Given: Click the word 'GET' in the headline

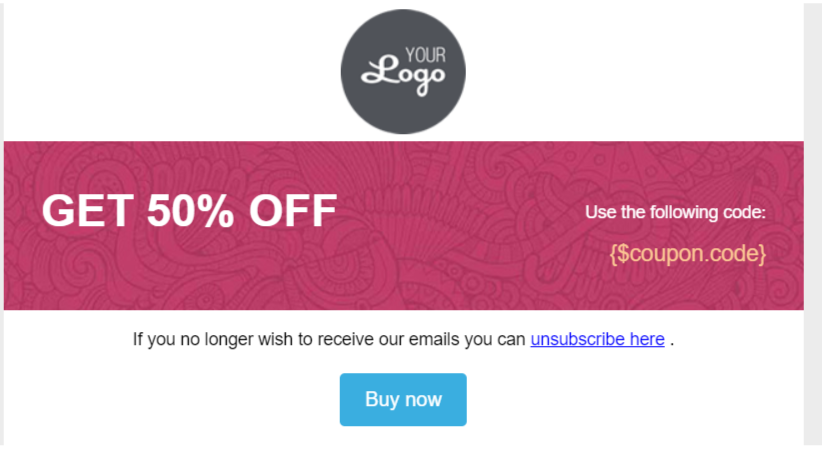Looking at the screenshot, I should click(x=88, y=211).
